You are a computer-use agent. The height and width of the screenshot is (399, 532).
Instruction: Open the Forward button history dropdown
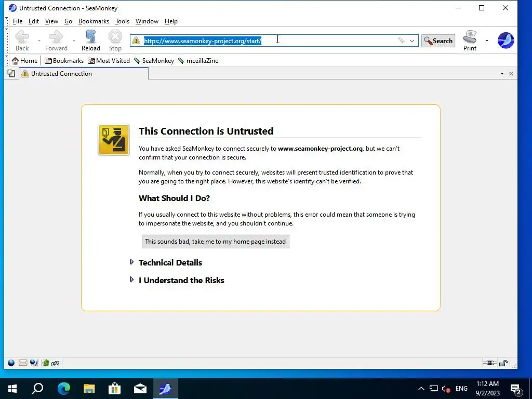[x=74, y=41]
